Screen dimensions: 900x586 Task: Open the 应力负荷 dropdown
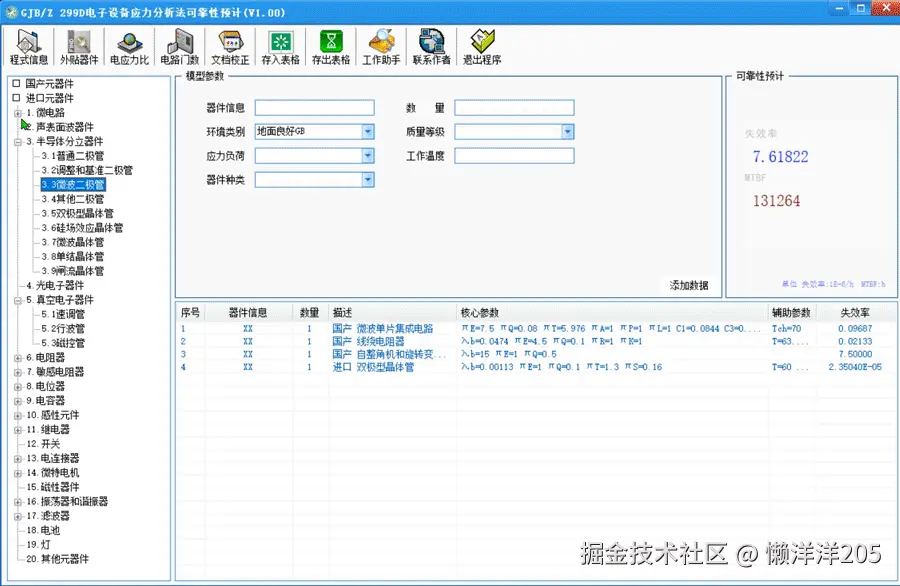(368, 155)
